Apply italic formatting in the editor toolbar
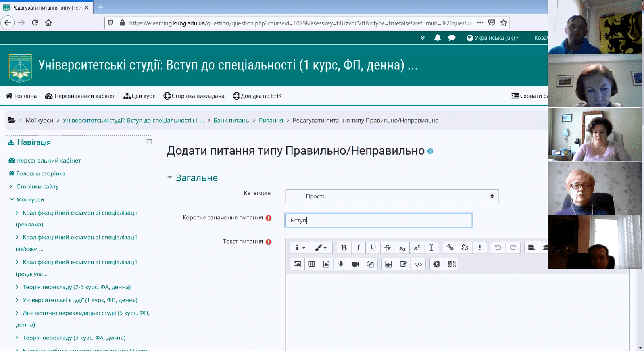This screenshot has width=644, height=351. pos(358,248)
